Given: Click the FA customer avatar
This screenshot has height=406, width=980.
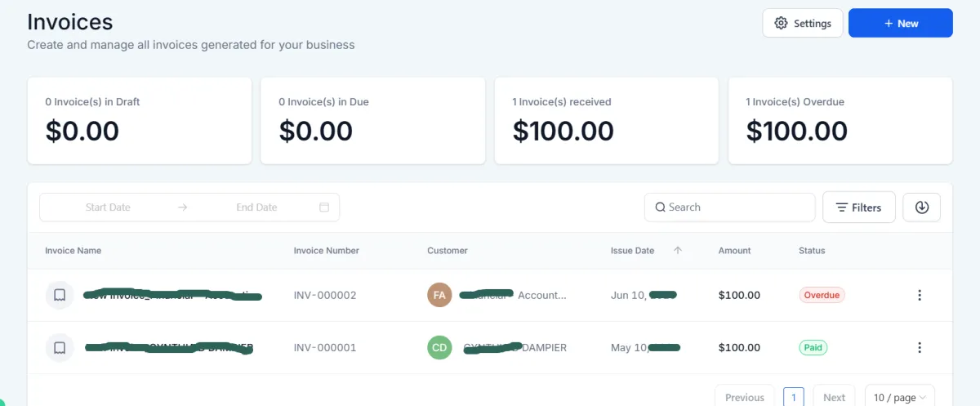Looking at the screenshot, I should (x=439, y=296).
